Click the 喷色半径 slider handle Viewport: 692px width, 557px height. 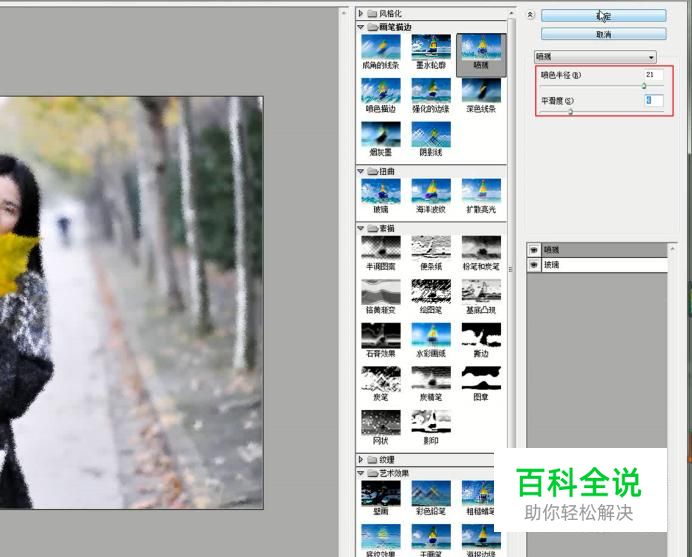(644, 86)
